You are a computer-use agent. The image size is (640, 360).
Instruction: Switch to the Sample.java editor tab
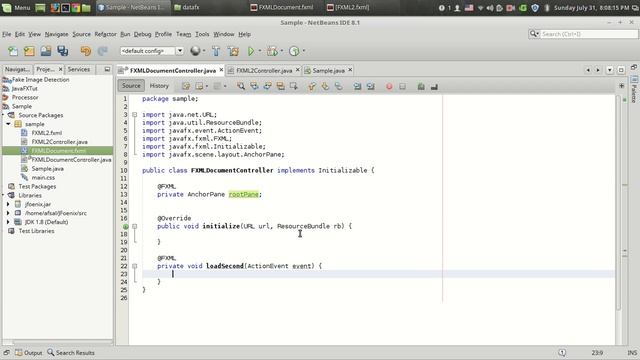point(328,71)
